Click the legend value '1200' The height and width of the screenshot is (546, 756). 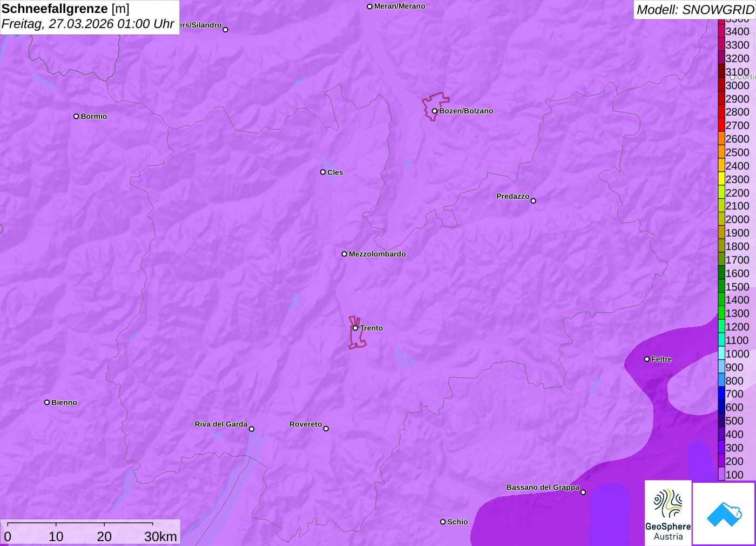(x=737, y=327)
